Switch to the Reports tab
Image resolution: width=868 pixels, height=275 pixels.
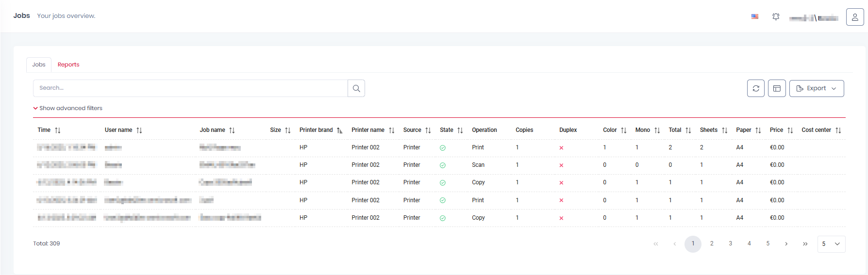pyautogui.click(x=68, y=65)
